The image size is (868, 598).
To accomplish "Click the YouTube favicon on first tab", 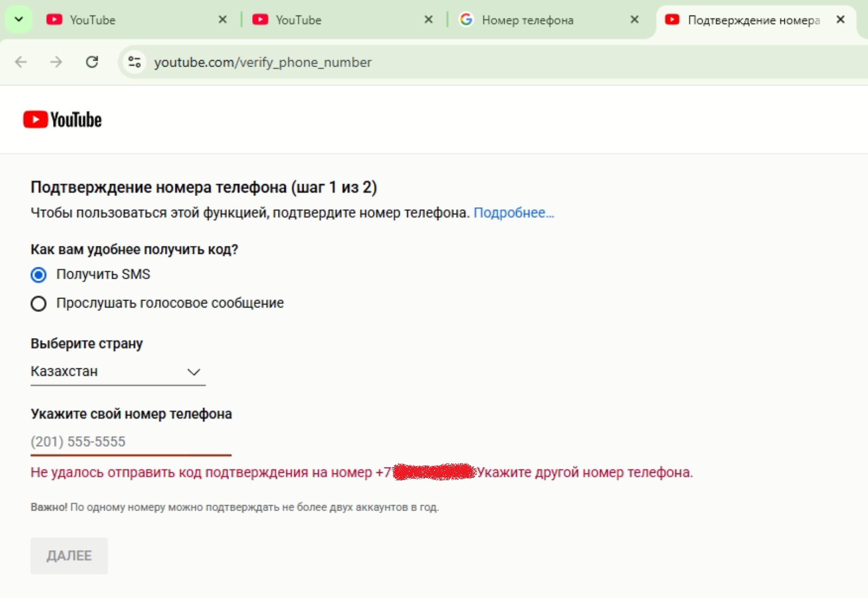I will [x=54, y=20].
